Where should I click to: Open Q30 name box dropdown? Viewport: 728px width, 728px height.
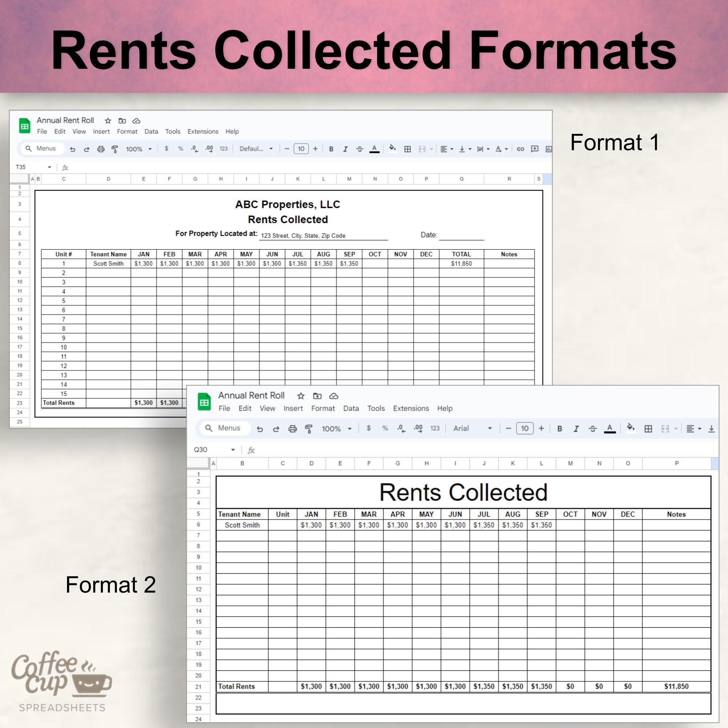(233, 450)
